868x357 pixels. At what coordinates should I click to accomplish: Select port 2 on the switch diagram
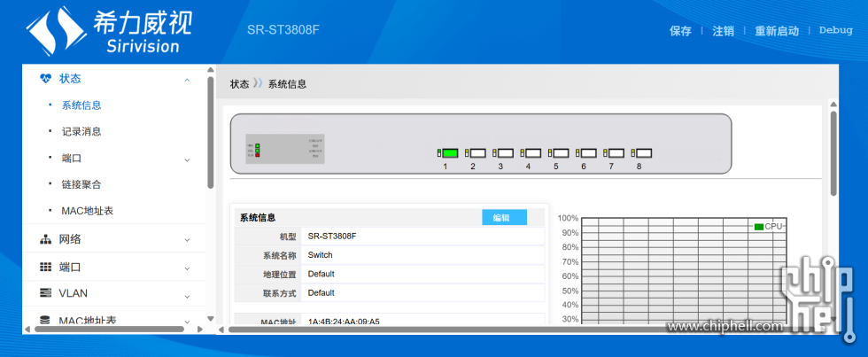477,153
